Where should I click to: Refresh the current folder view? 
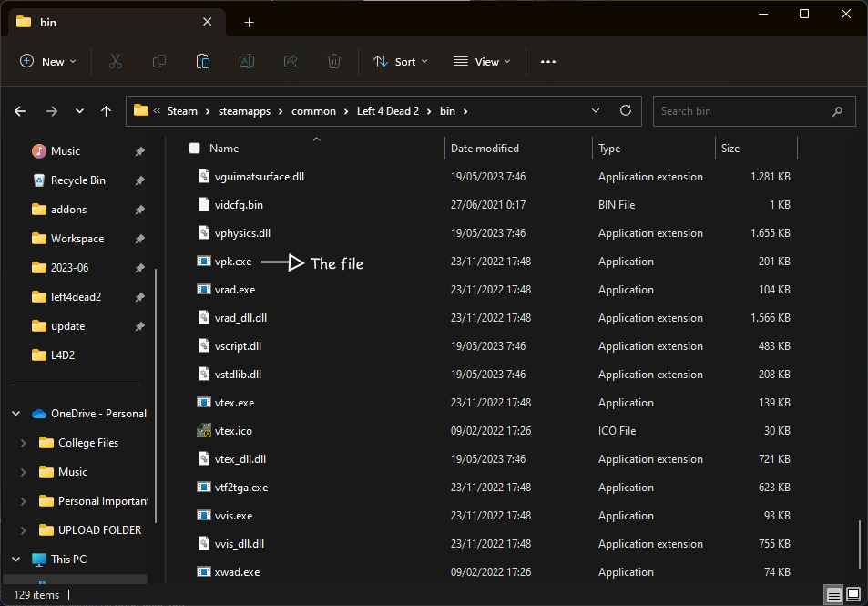click(x=625, y=110)
